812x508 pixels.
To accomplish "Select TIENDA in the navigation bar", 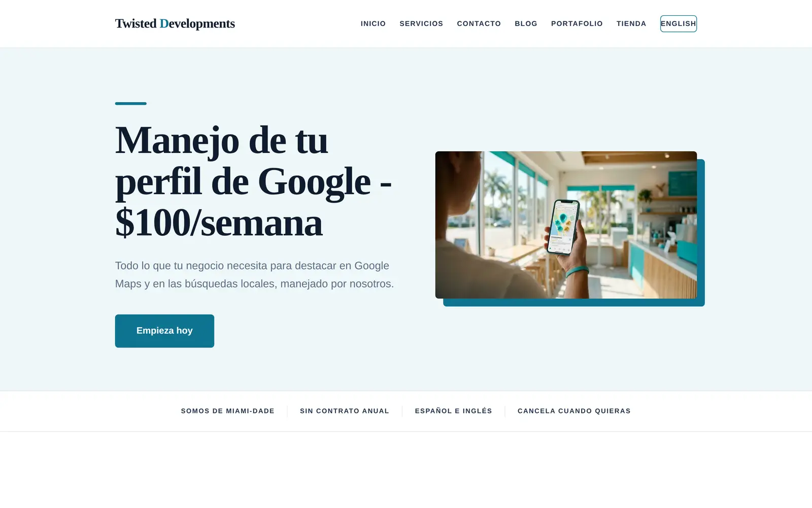I will pos(631,23).
